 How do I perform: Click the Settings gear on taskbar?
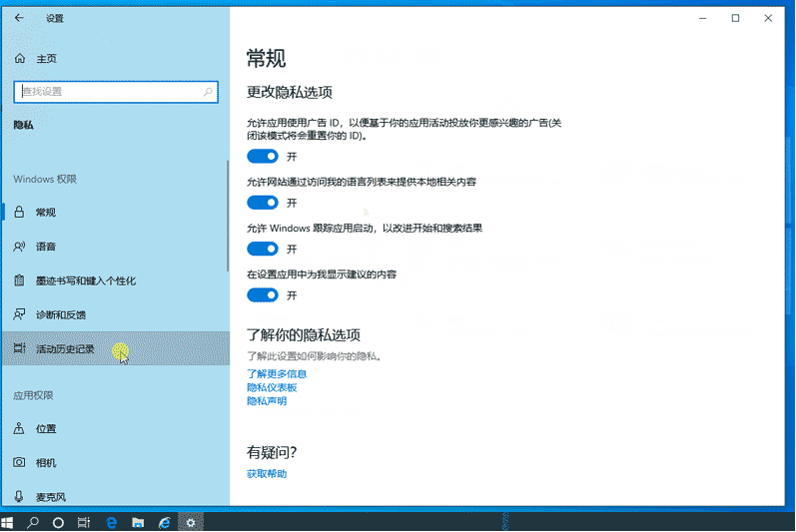click(x=191, y=522)
